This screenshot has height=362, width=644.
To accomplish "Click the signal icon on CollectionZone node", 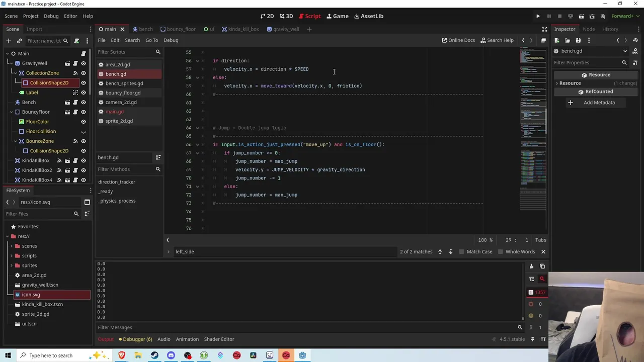I will pyautogui.click(x=75, y=73).
